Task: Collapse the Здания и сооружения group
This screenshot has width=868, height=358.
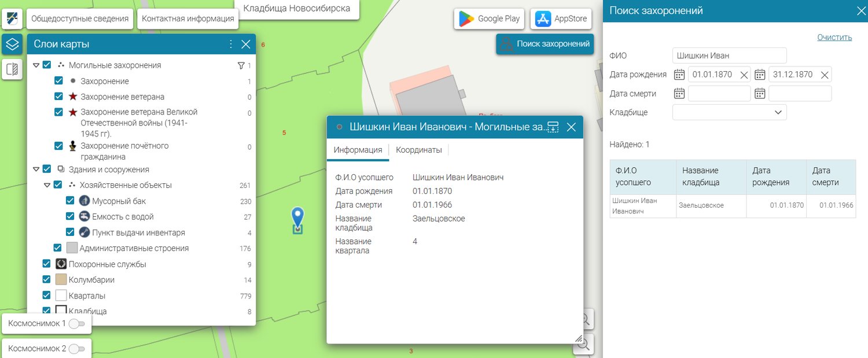Action: (36, 169)
